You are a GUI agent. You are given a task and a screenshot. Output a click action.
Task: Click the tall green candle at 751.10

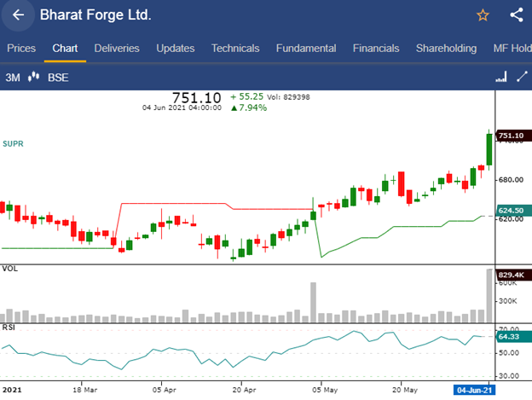[489, 149]
